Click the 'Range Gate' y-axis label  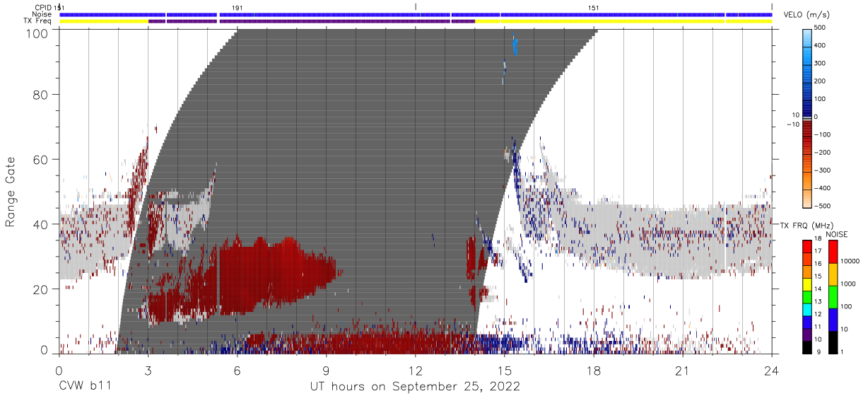coord(11,191)
